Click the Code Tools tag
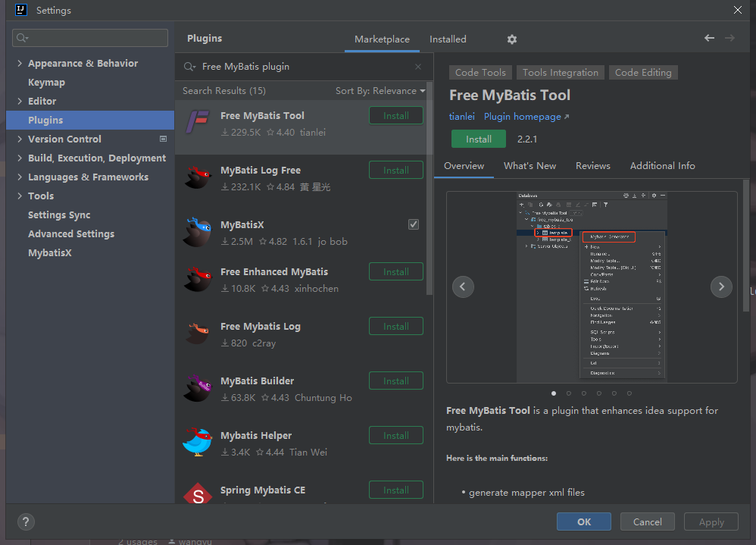Image resolution: width=756 pixels, height=545 pixels. coord(480,72)
